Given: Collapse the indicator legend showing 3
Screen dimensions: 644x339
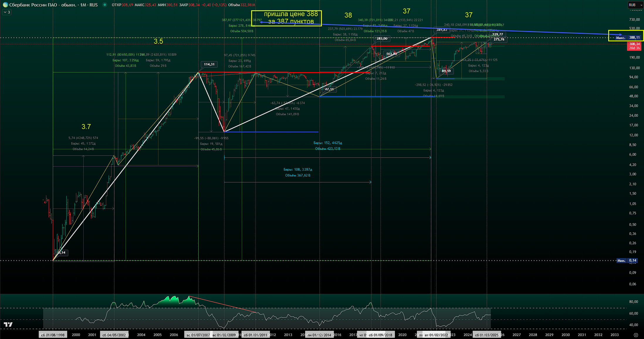Looking at the screenshot, I should coord(7,12).
